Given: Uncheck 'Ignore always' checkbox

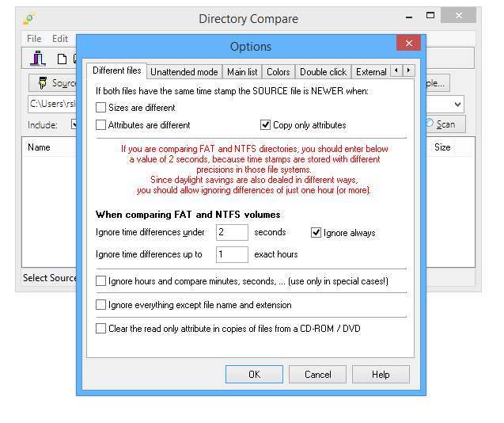Looking at the screenshot, I should [316, 232].
